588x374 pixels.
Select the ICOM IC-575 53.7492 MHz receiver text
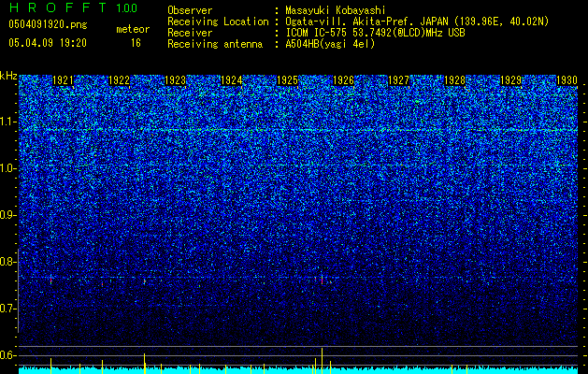[375, 33]
